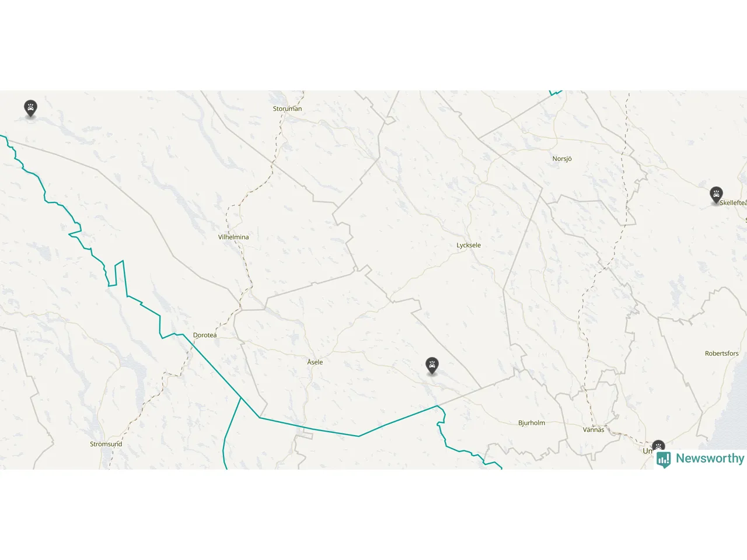The image size is (747, 560).
Task: Click the Åsele place name
Action: [x=315, y=362]
